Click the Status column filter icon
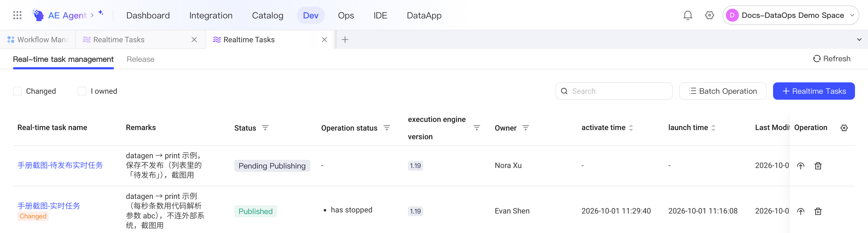868x233 pixels. coord(265,128)
